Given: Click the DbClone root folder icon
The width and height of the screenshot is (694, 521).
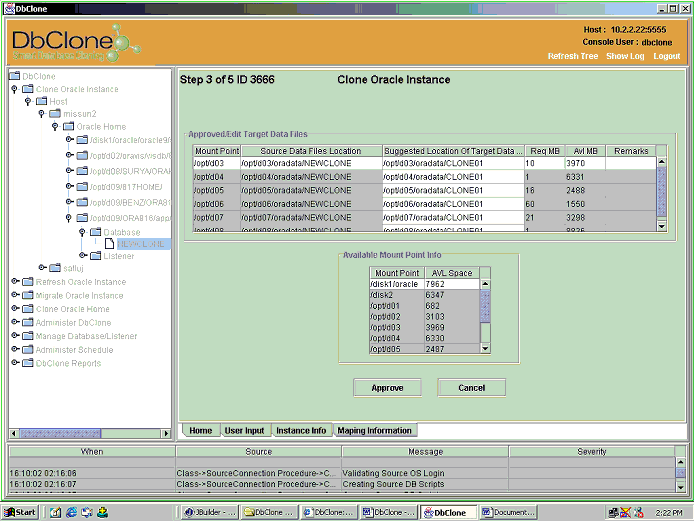Looking at the screenshot, I should point(15,76).
